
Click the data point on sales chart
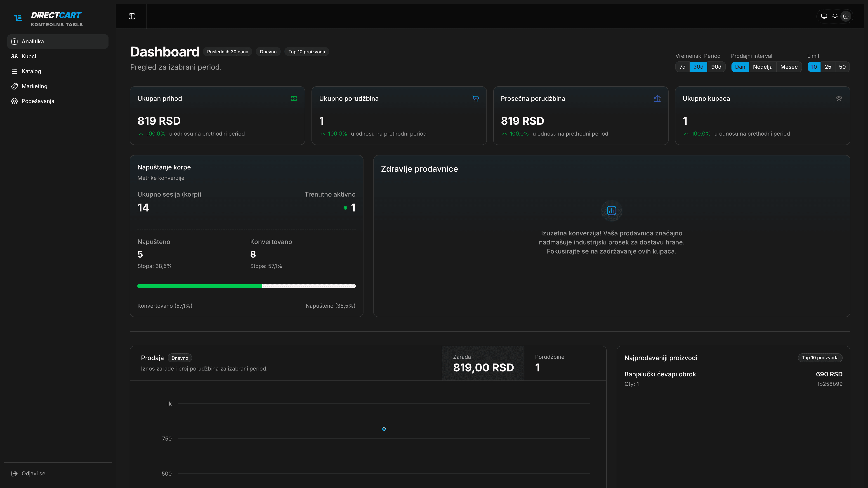[x=384, y=429]
